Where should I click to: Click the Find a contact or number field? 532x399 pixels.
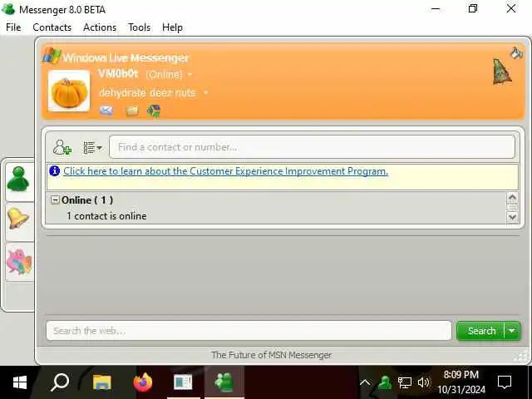coord(313,147)
